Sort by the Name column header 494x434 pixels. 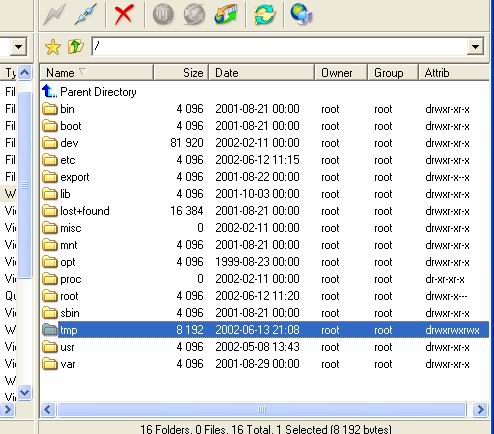point(96,73)
